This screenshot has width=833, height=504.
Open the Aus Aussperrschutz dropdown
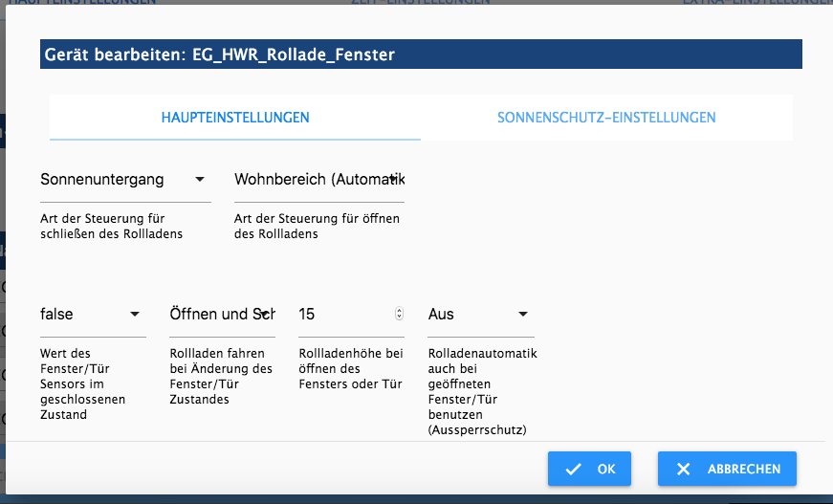(x=481, y=315)
